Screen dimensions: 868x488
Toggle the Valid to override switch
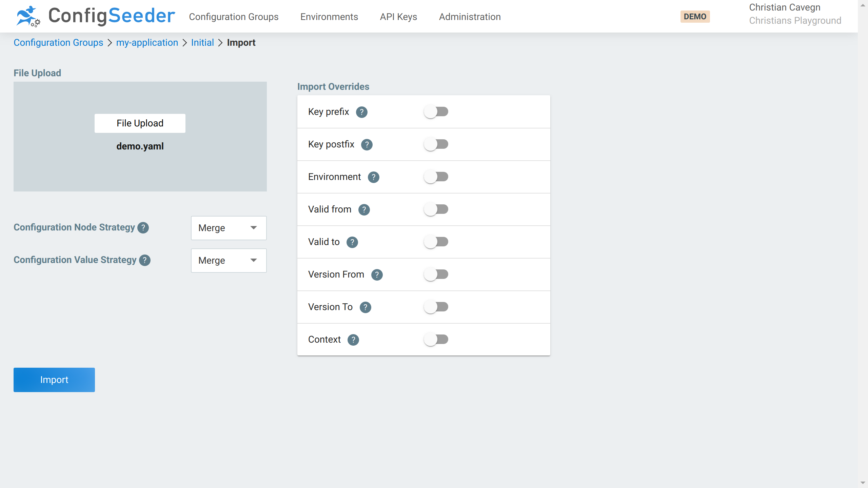point(436,242)
